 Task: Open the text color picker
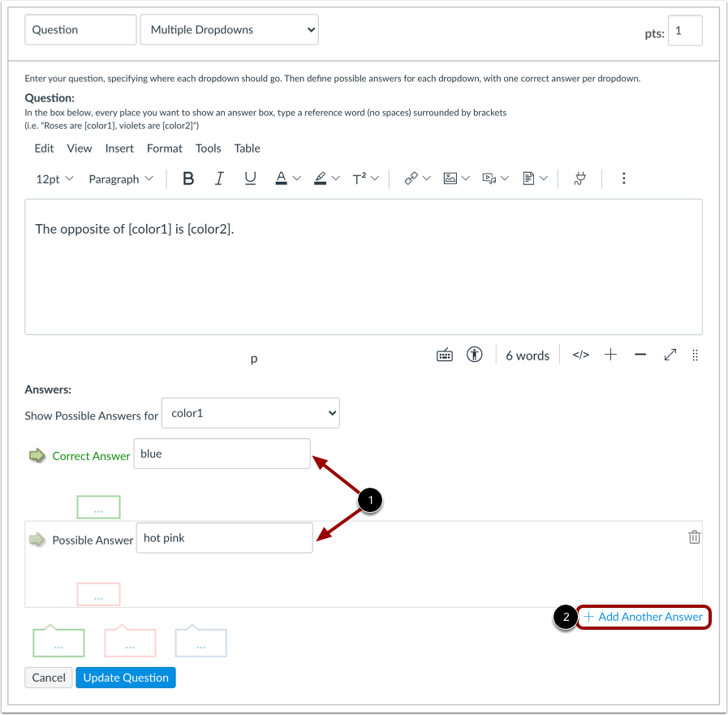[281, 178]
